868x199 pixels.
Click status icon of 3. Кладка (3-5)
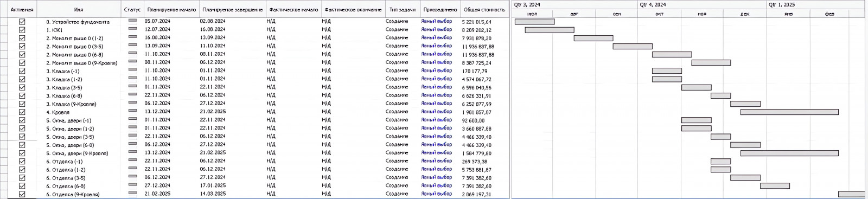pos(132,86)
